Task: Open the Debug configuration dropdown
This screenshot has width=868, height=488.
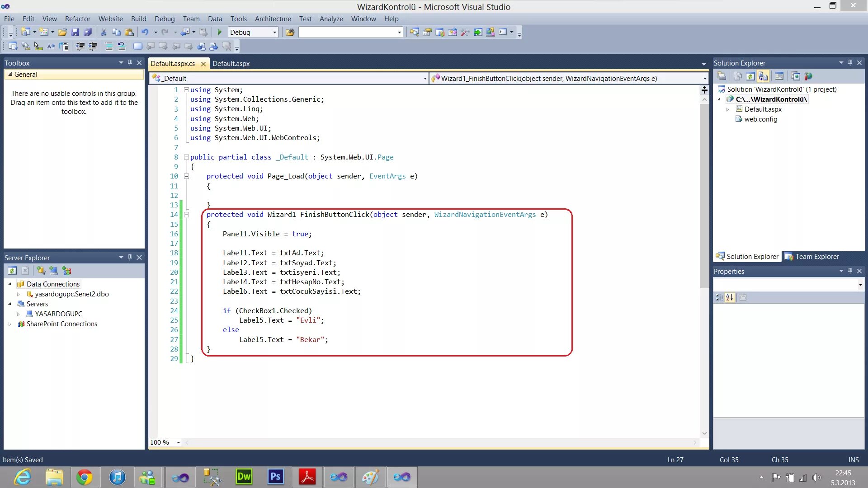Action: pyautogui.click(x=274, y=33)
